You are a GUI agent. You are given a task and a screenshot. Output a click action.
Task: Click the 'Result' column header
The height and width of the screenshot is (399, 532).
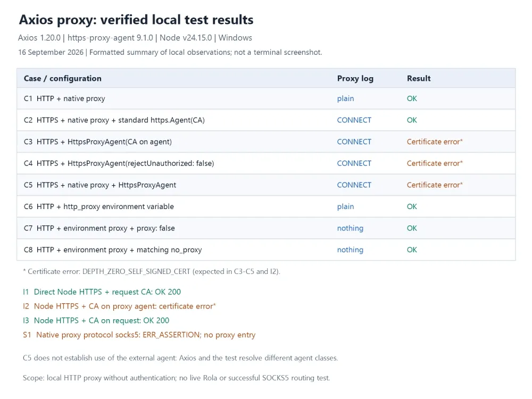pyautogui.click(x=419, y=78)
